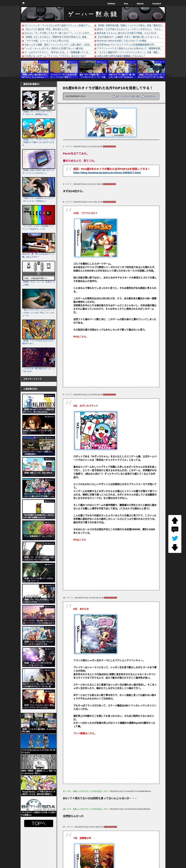Open the 54コメント featured thumbnail
This screenshot has height=868, width=186.
[151, 69]
